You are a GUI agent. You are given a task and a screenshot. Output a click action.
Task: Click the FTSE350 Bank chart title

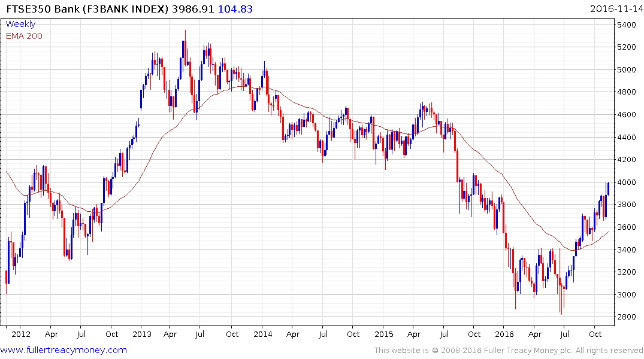coord(87,9)
